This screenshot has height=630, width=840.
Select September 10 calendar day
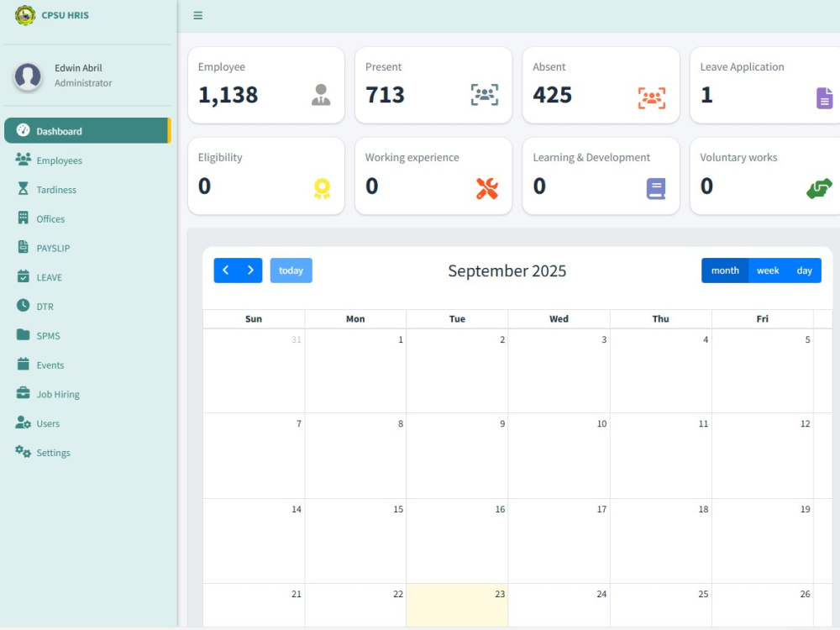(559, 455)
